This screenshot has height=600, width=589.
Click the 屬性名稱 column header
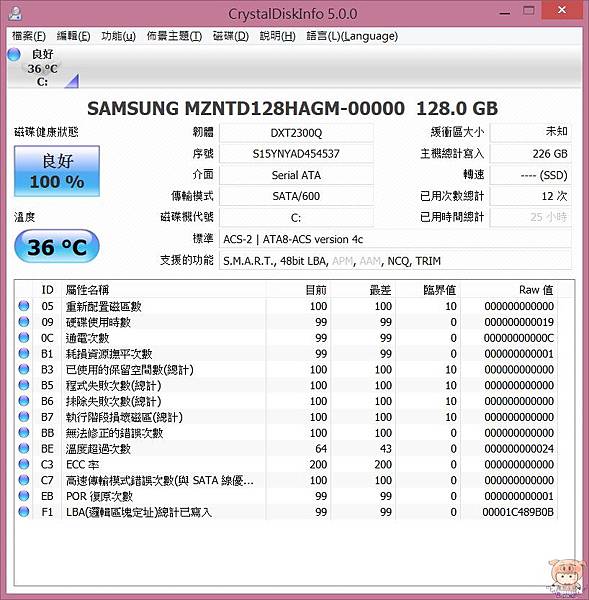coord(164,290)
